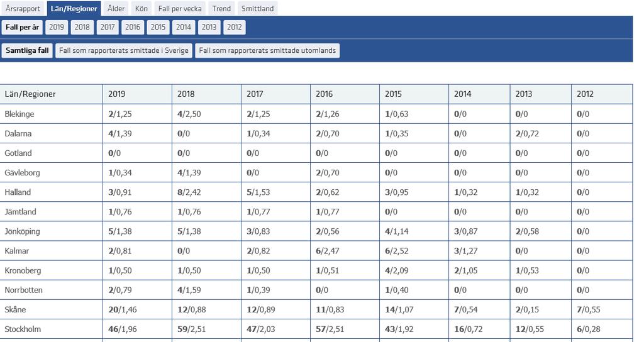Click Stockholm 2018 value 59/2,51
Screen dimensions: 644x342
pyautogui.click(x=192, y=329)
